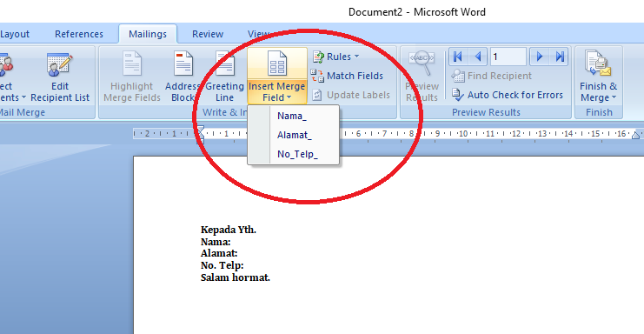The image size is (644, 334).
Task: Open the Edit Recipient List icon
Action: (60, 65)
